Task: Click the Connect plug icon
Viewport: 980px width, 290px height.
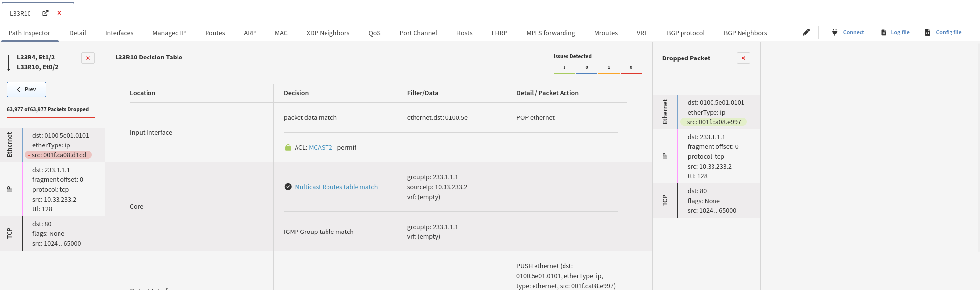Action: (x=835, y=32)
